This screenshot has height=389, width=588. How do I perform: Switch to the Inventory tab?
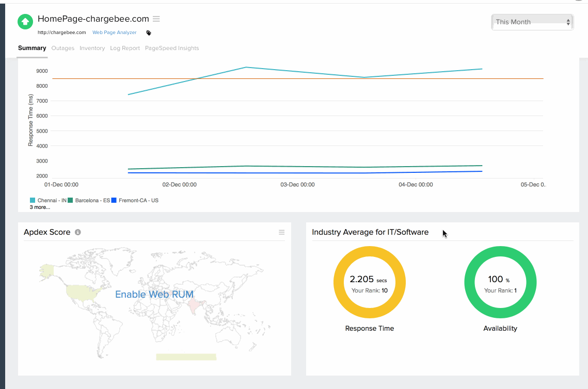pos(92,48)
